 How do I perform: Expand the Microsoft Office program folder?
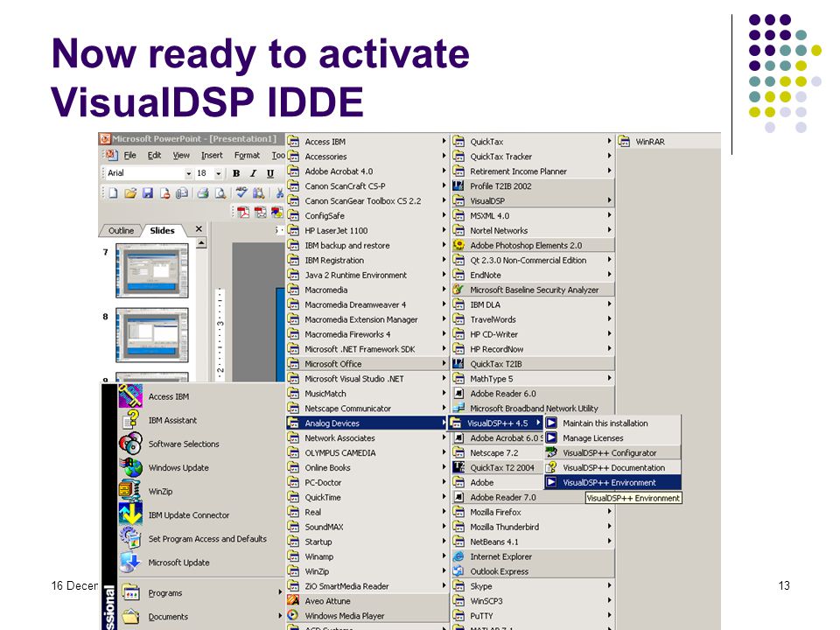tap(367, 364)
